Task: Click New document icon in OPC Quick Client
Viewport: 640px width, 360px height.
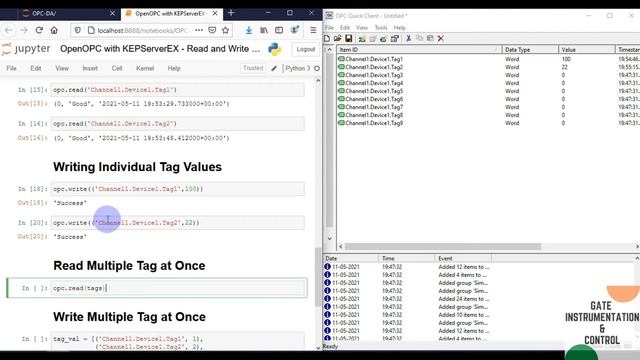Action: [x=327, y=38]
